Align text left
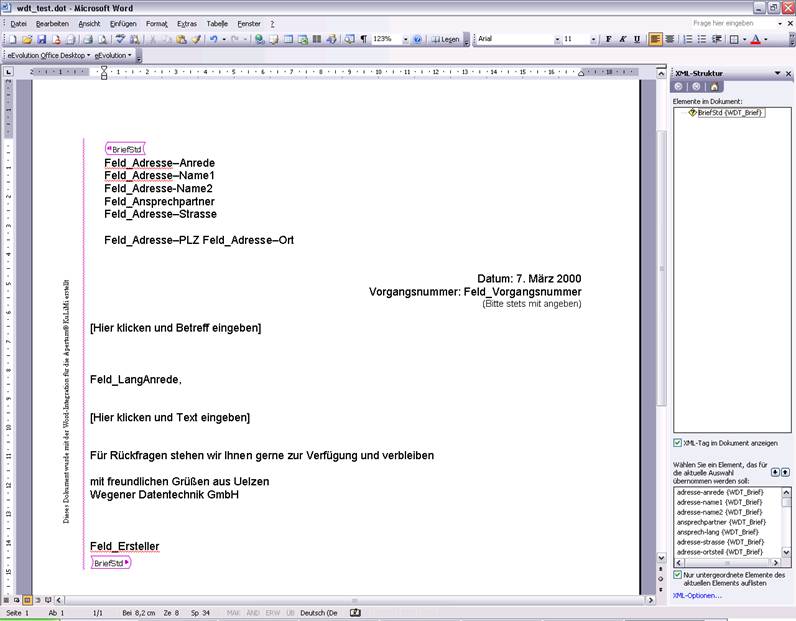The height and width of the screenshot is (621, 796). tap(655, 39)
